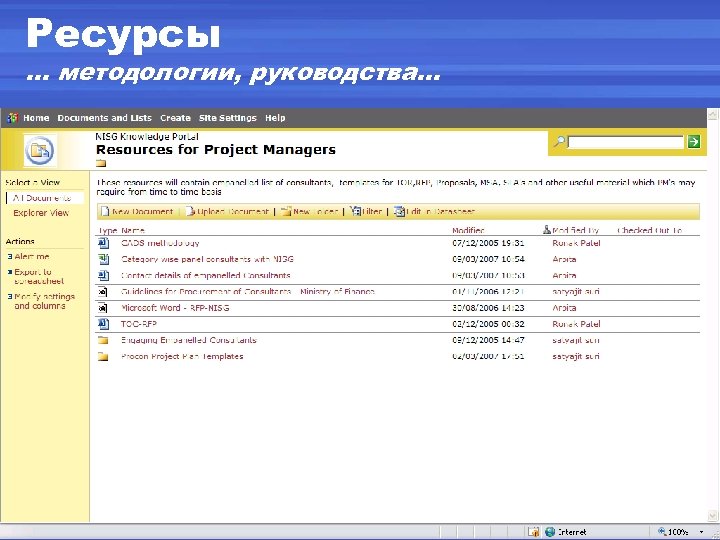This screenshot has width=720, height=540.
Task: Click the Word icon for CADS methodology
Action: coord(103,243)
